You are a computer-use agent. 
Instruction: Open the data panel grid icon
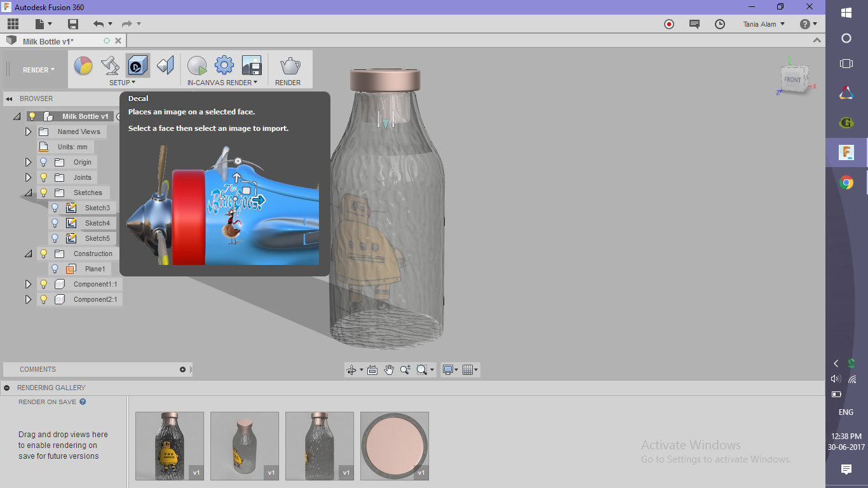click(13, 24)
